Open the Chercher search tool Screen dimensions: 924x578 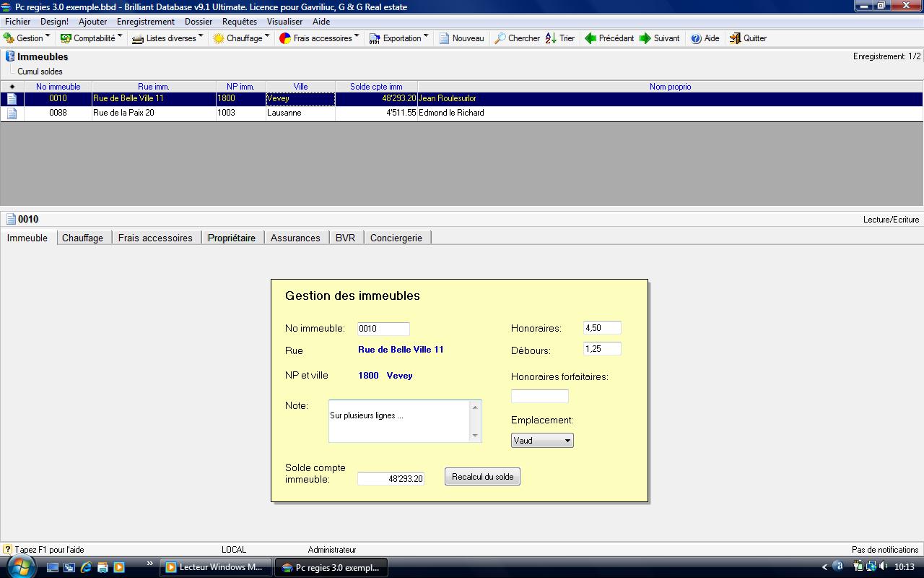tap(500, 38)
